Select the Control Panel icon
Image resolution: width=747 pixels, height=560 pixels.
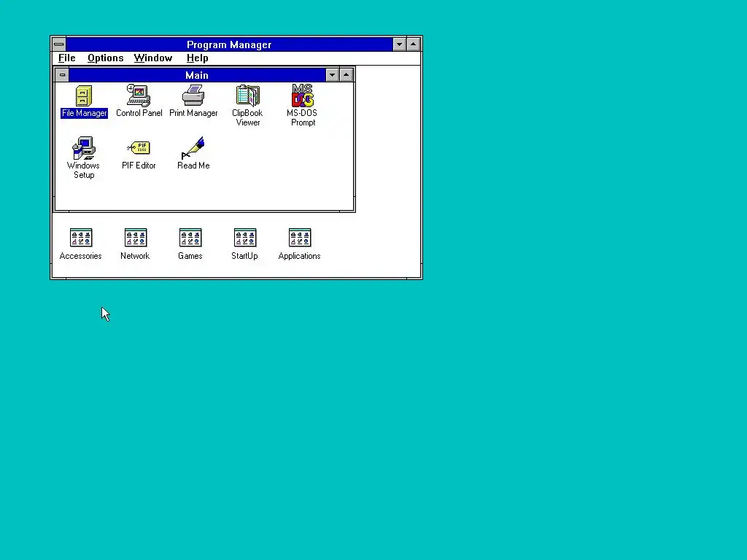coord(139,96)
